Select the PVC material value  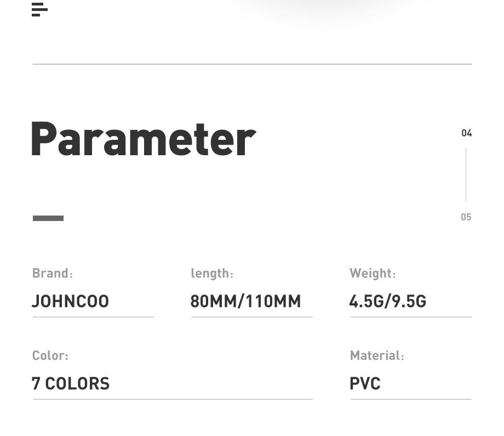(365, 383)
